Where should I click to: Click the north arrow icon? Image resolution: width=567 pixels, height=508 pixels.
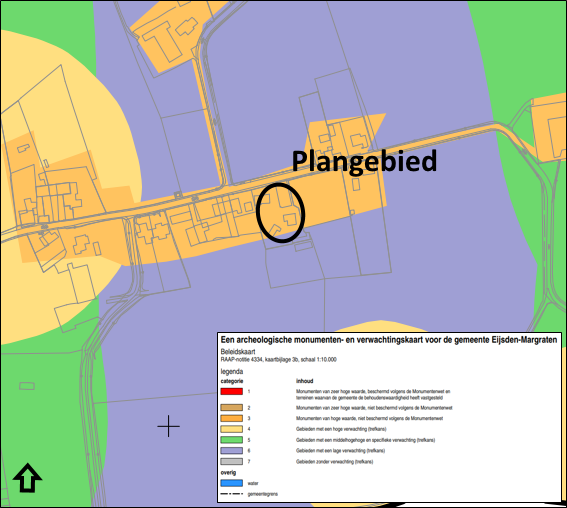coord(27,478)
